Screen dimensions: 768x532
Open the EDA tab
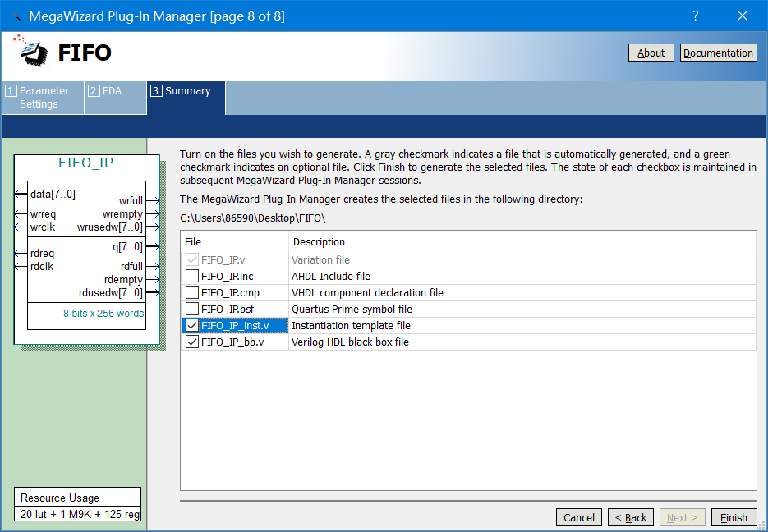(x=116, y=98)
